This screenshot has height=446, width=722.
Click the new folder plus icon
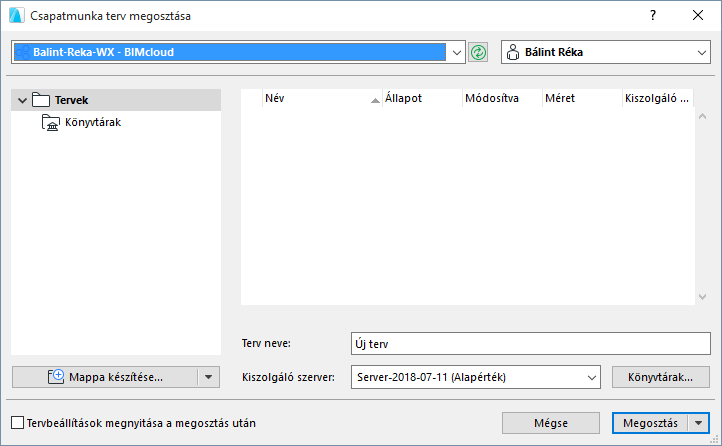click(56, 376)
